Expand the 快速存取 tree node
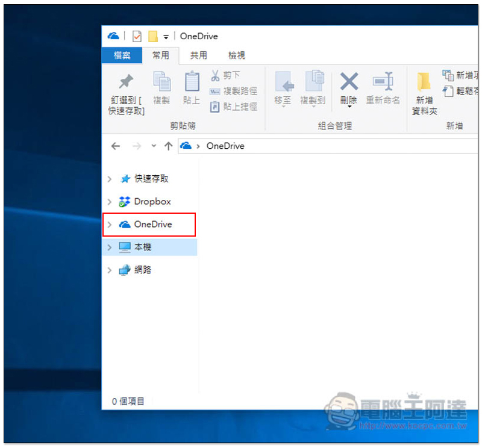 point(110,179)
